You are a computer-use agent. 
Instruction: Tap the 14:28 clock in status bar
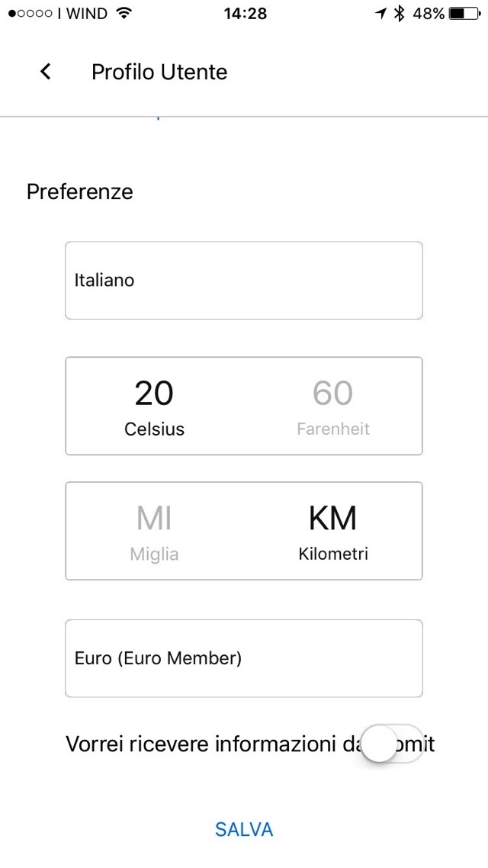246,14
